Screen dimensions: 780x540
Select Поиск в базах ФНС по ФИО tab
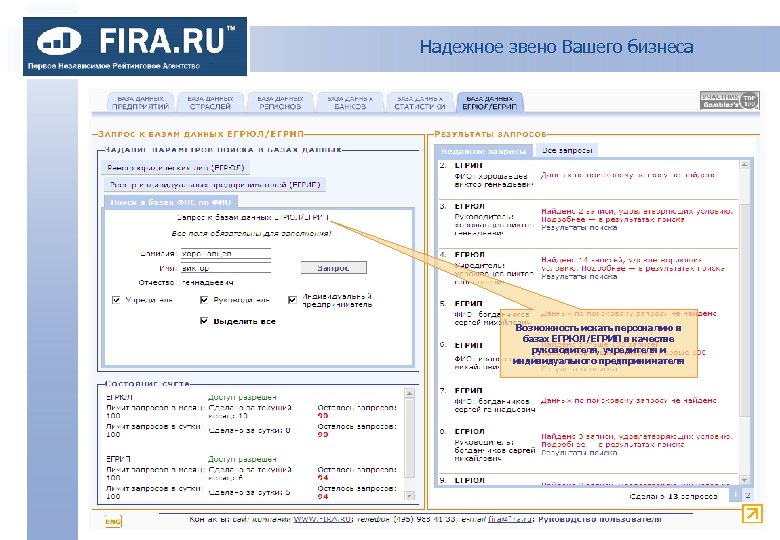[171, 202]
